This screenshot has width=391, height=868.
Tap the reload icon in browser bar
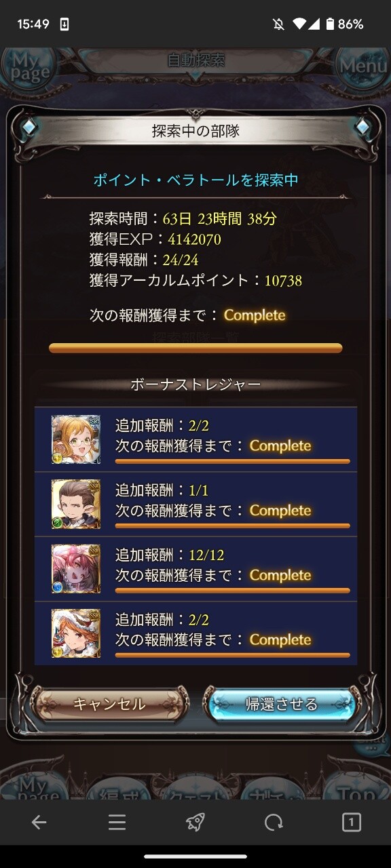[x=274, y=823]
